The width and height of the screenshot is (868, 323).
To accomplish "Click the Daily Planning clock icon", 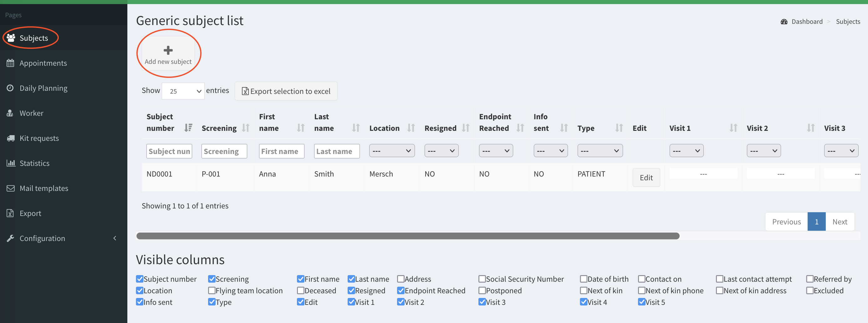I will 10,88.
